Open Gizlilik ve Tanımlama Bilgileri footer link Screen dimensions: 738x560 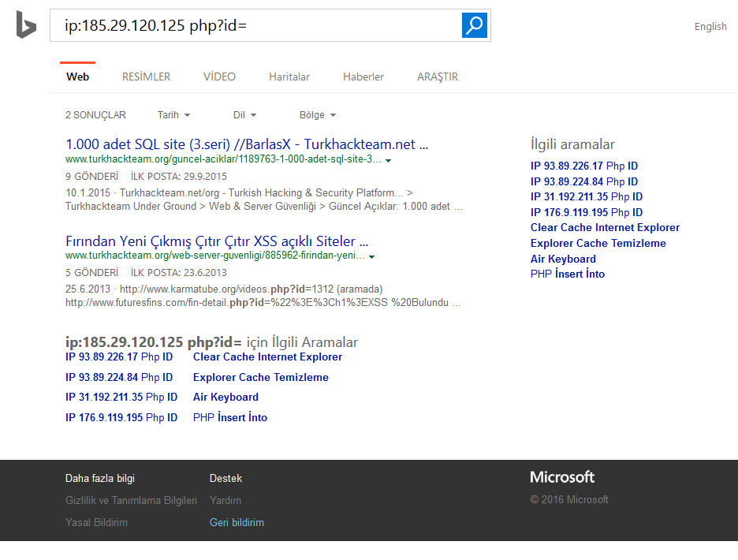(131, 500)
